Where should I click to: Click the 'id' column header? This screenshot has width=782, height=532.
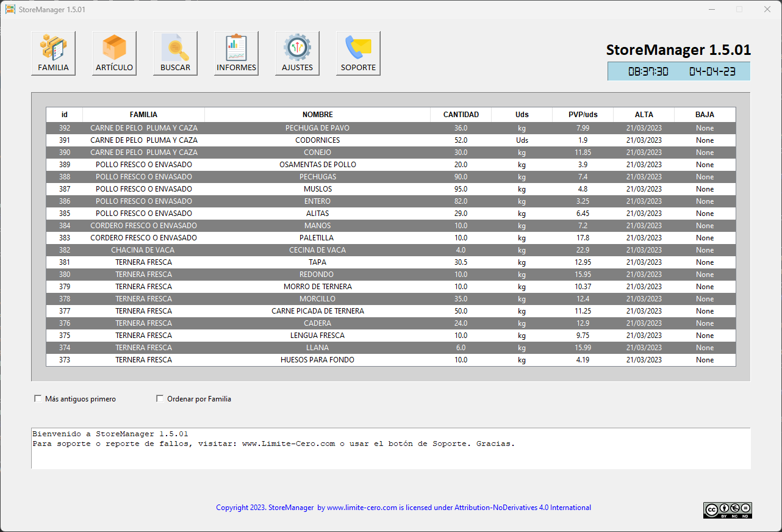[x=65, y=115]
